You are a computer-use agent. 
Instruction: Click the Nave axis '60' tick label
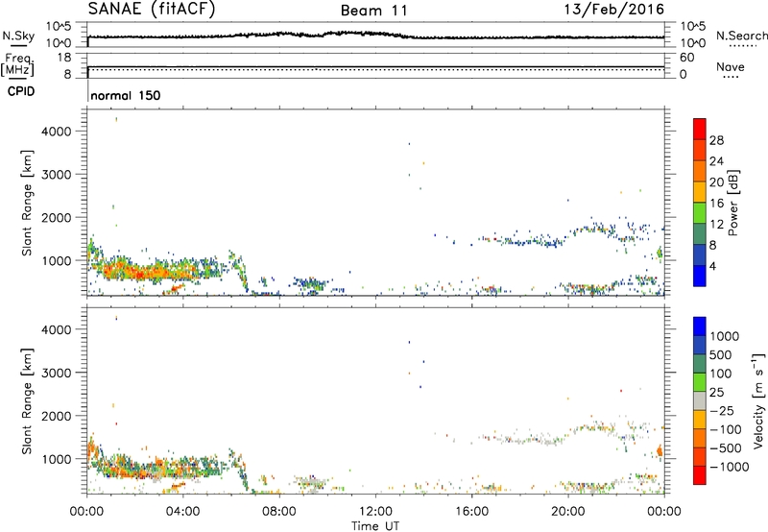pos(687,58)
